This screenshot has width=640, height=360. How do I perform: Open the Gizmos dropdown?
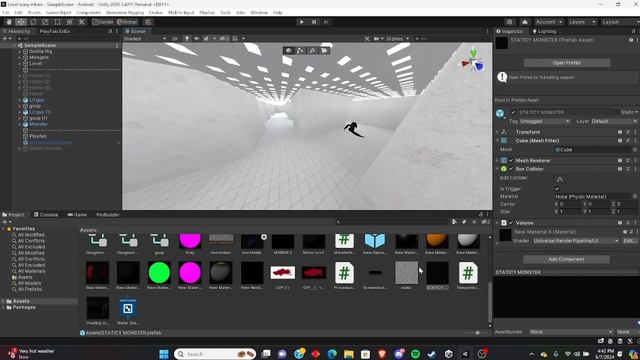point(398,39)
